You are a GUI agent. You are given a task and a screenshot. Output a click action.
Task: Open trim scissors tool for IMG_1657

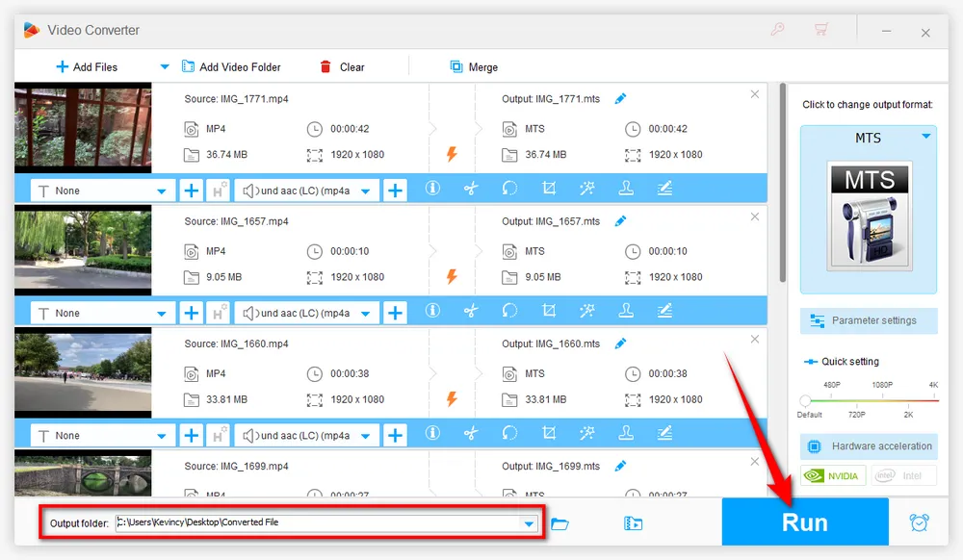pyautogui.click(x=471, y=311)
